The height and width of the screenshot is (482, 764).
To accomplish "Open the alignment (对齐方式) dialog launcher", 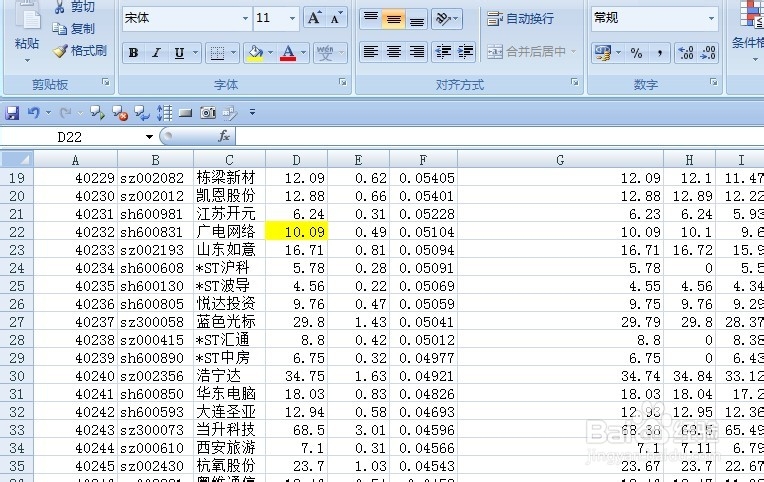I will (x=574, y=82).
